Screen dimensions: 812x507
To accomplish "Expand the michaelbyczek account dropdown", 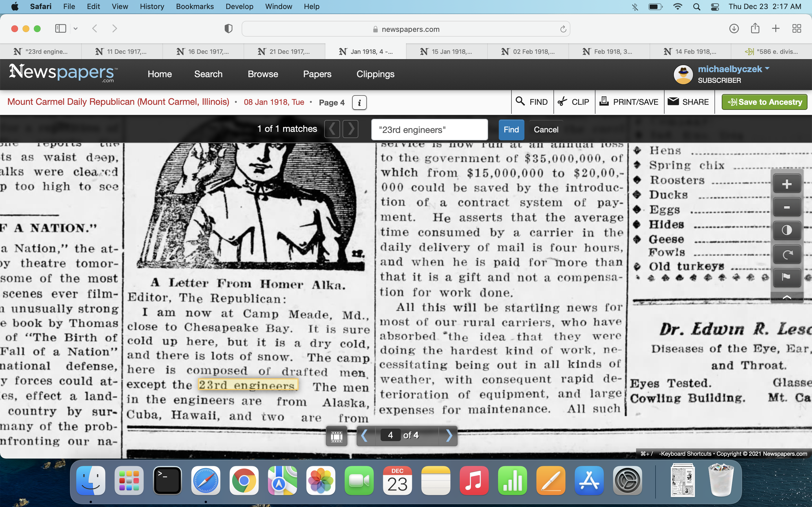I will [767, 69].
